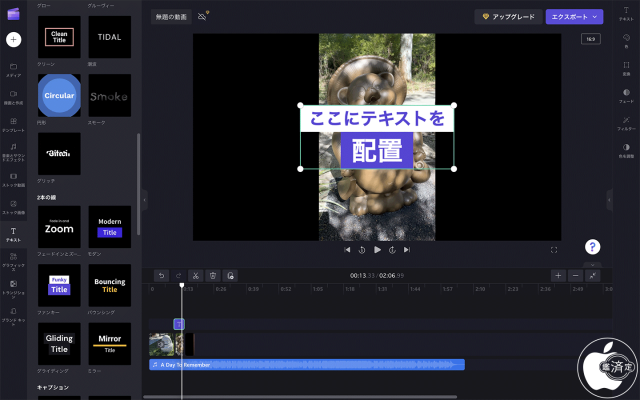Open the フェード properties icon
The image size is (640, 400).
pyautogui.click(x=626, y=96)
